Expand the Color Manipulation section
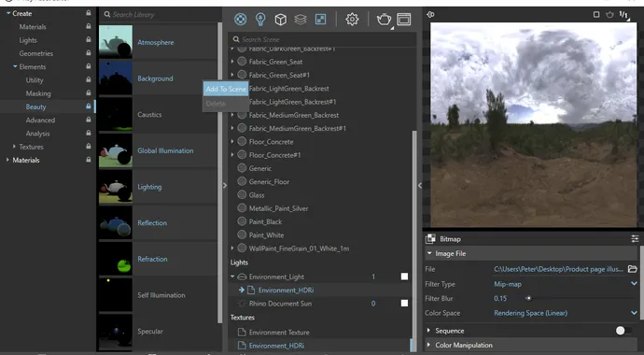The height and width of the screenshot is (355, 644). [x=428, y=345]
